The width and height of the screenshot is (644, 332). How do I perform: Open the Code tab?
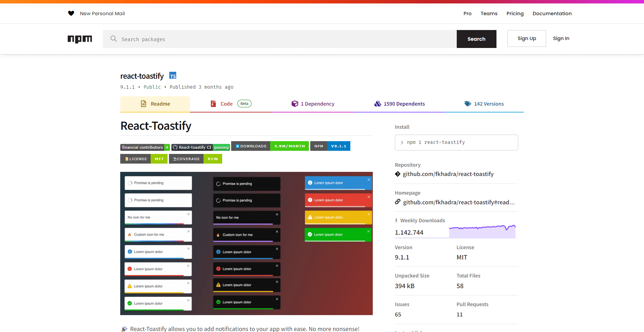click(x=231, y=104)
